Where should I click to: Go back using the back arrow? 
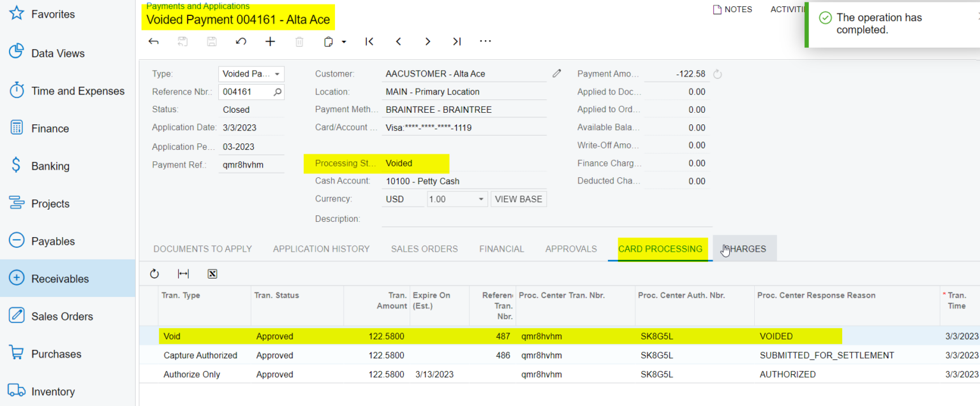point(154,41)
